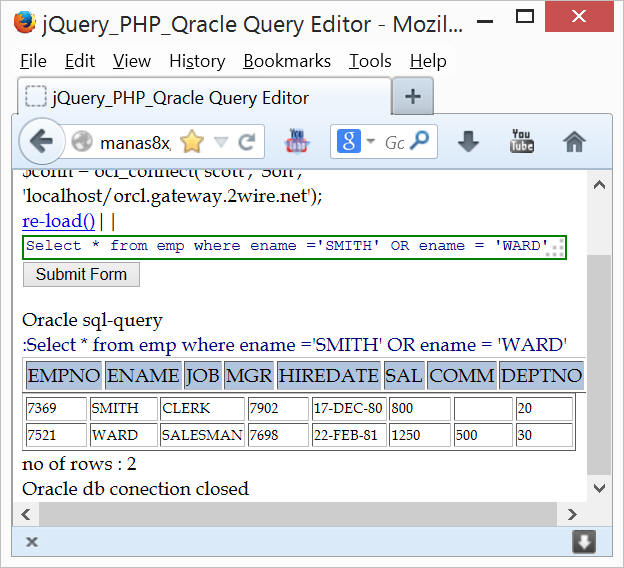
Task: Open the History menu
Action: coord(197,61)
